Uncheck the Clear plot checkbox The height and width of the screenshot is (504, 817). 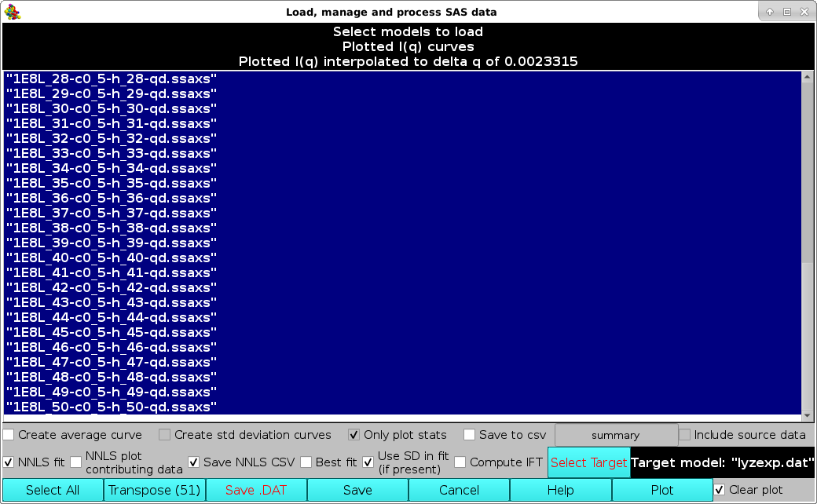pos(720,490)
